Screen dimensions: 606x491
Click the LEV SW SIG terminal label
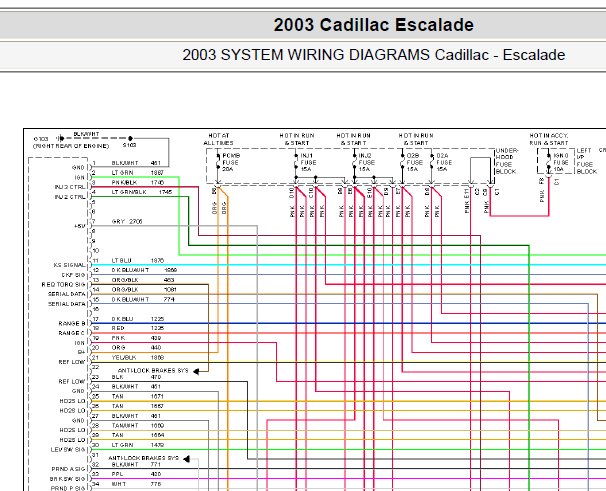point(68,450)
